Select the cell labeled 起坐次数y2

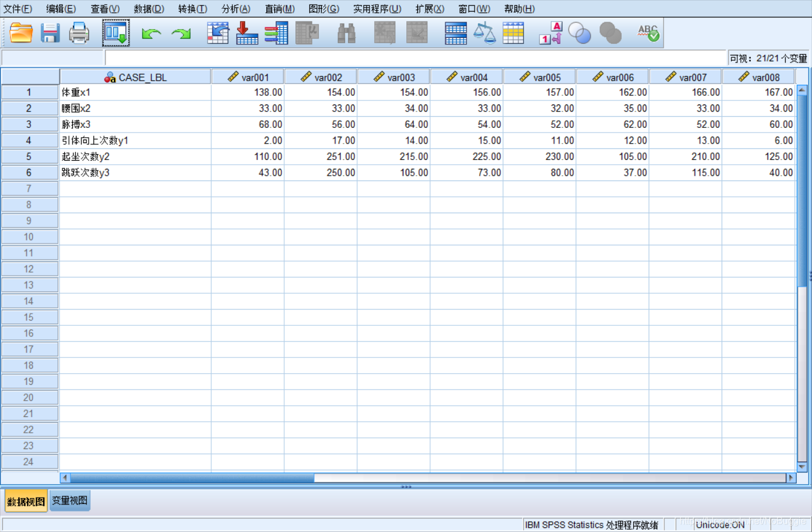click(x=135, y=157)
